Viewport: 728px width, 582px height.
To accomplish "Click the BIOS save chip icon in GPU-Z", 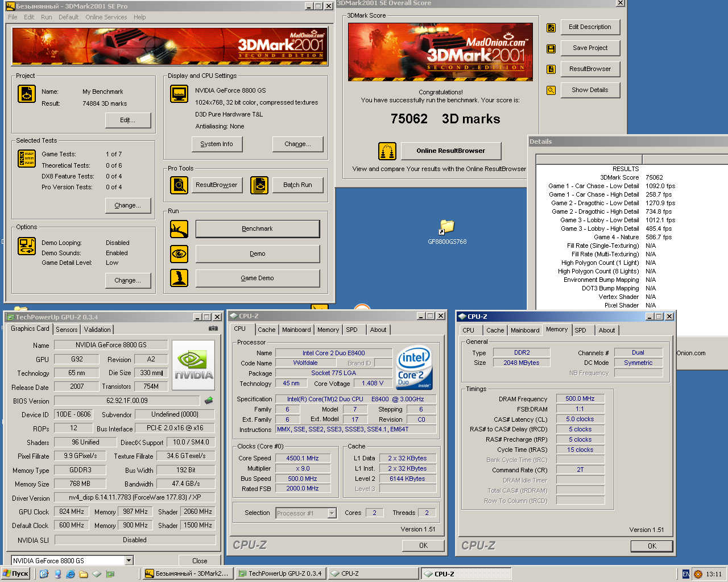I will point(209,401).
